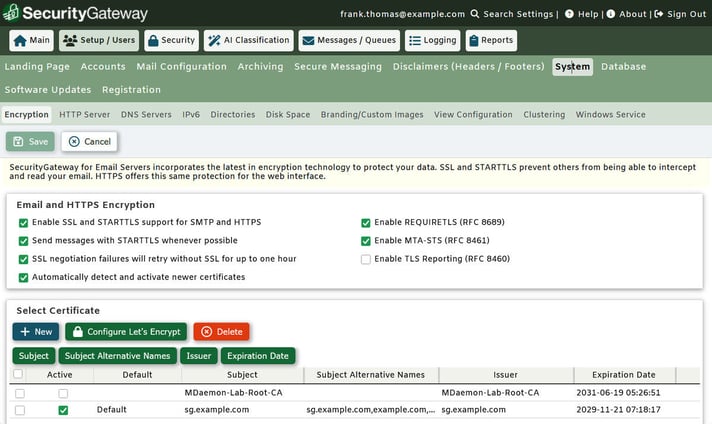Screen dimensions: 712x424
Task: Switch to the IPv6 tab
Action: pyautogui.click(x=191, y=115)
